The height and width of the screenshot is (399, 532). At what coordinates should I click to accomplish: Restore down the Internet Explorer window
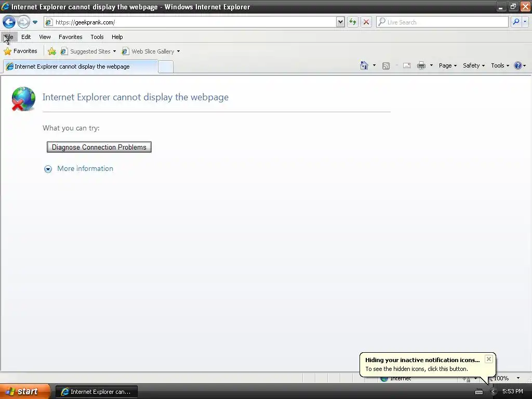(513, 7)
